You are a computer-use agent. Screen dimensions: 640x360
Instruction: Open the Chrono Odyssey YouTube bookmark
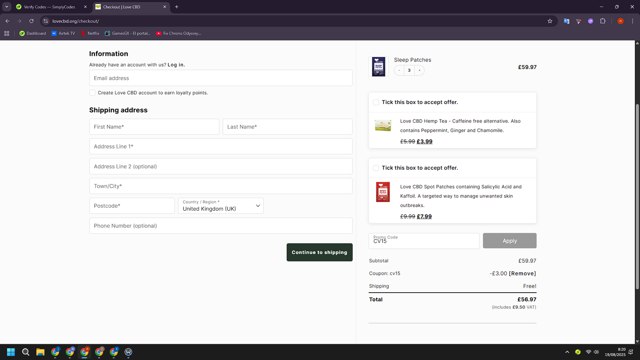tap(178, 33)
